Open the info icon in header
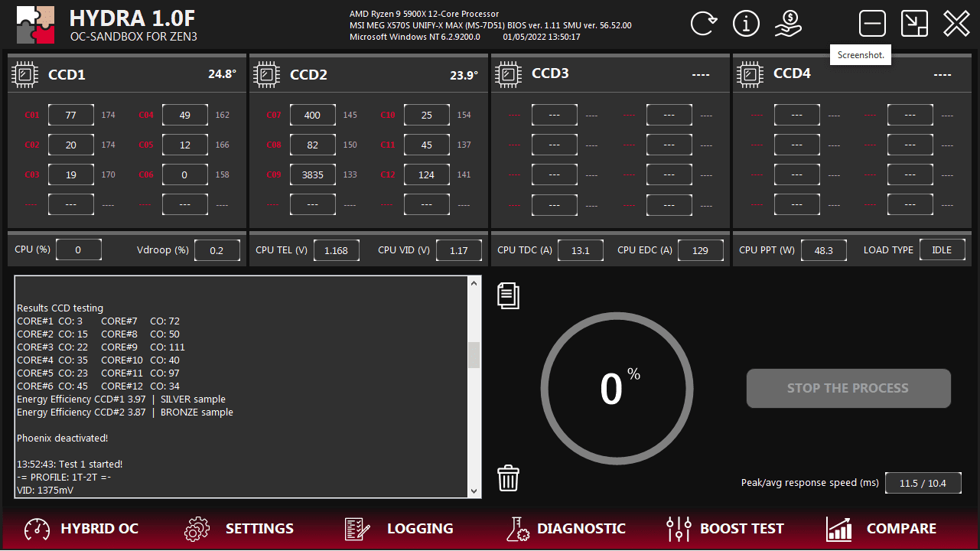This screenshot has width=980, height=551. click(x=746, y=24)
